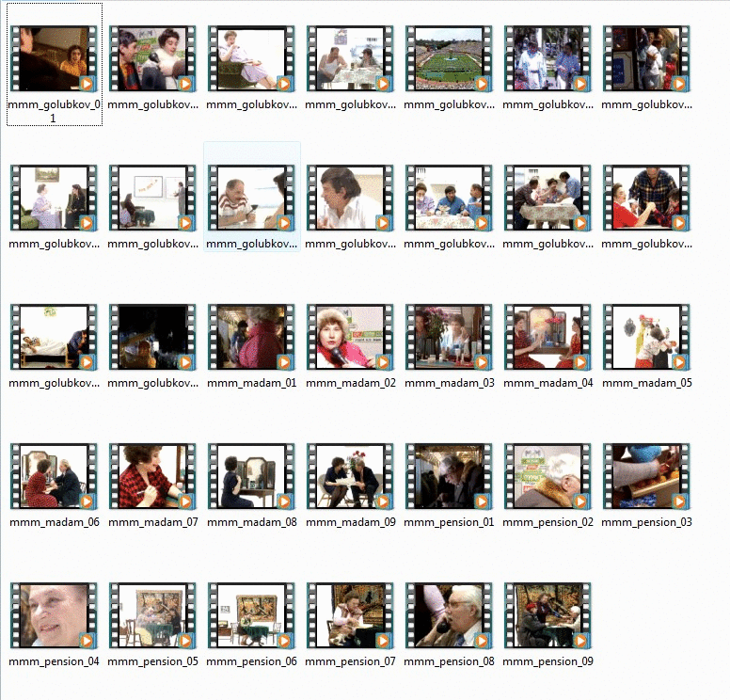This screenshot has height=700, width=730.
Task: Open the golubkov video showing a stadium
Action: [x=449, y=58]
